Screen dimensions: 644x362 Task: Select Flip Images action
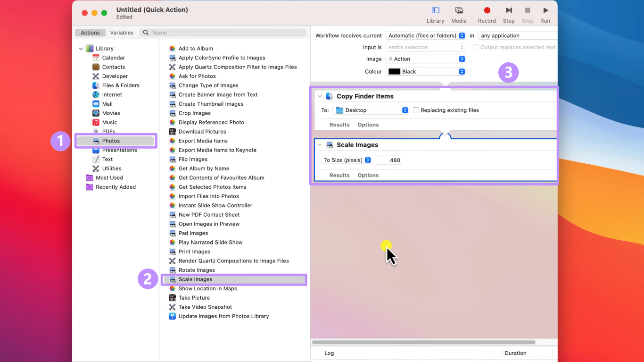click(193, 159)
